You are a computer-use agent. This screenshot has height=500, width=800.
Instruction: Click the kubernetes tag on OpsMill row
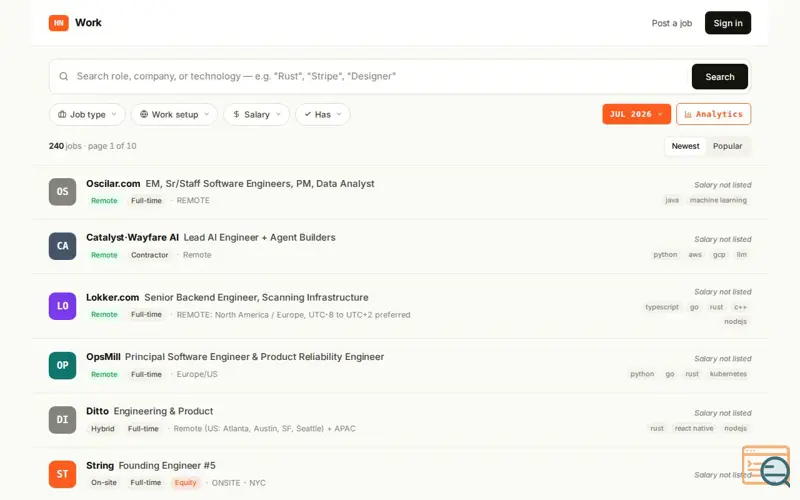728,374
